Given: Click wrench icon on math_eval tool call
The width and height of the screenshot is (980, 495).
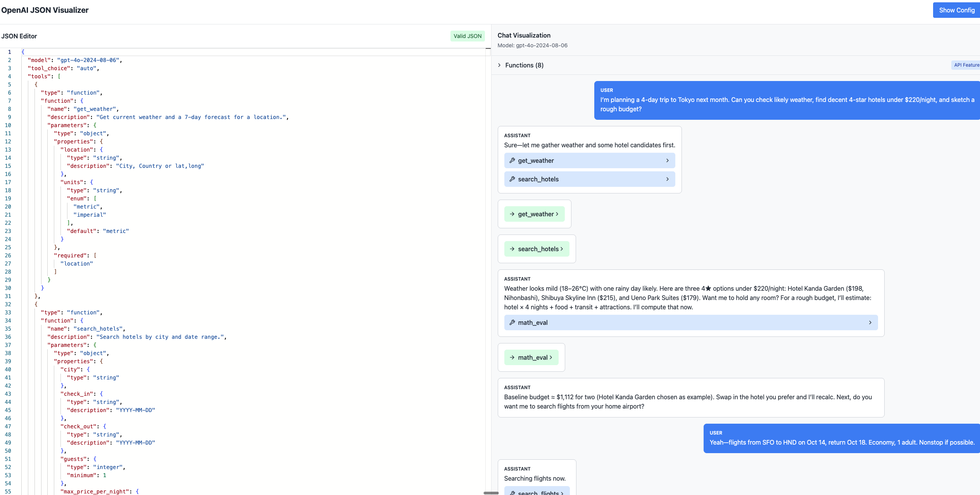Looking at the screenshot, I should (x=512, y=323).
